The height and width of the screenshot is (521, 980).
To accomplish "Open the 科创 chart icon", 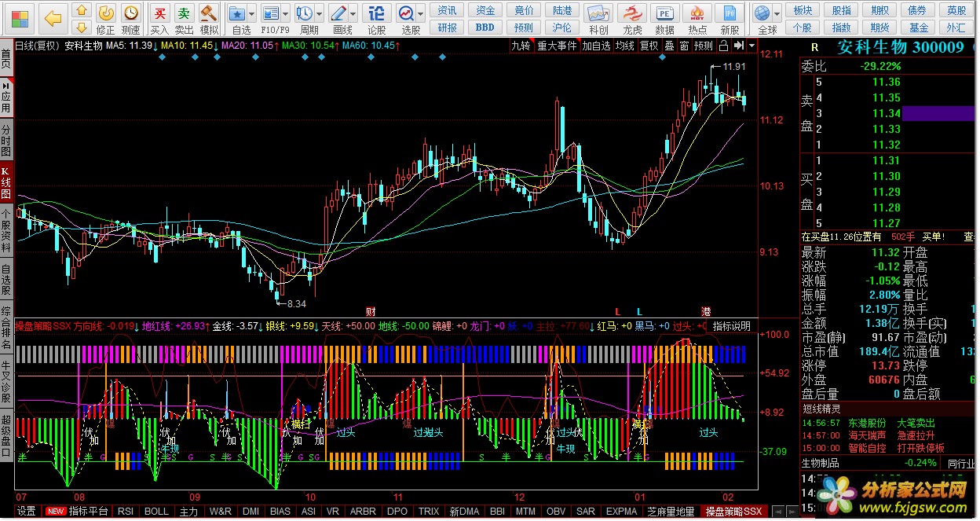I will coord(598,13).
